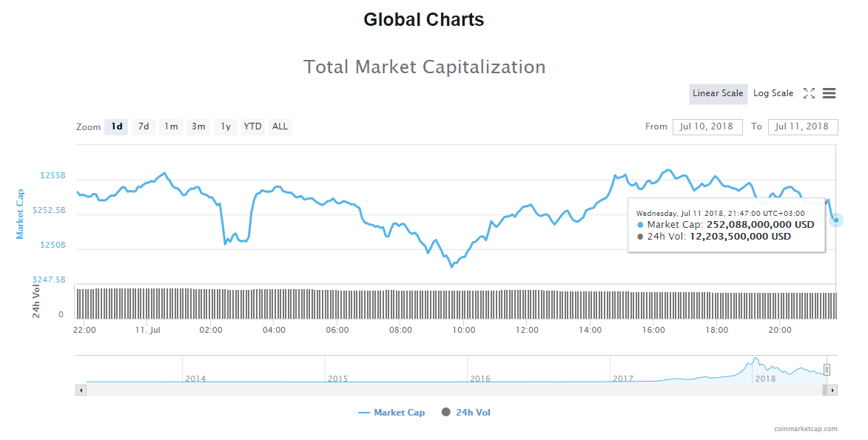Open the chart options hamburger menu icon
868x440 pixels.
pyautogui.click(x=829, y=93)
